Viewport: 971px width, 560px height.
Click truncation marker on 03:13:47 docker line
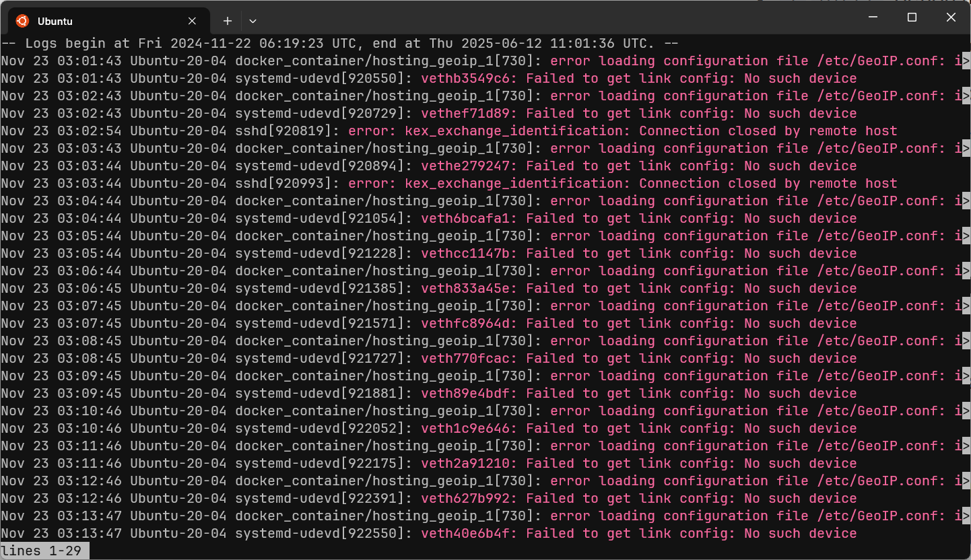click(x=966, y=516)
